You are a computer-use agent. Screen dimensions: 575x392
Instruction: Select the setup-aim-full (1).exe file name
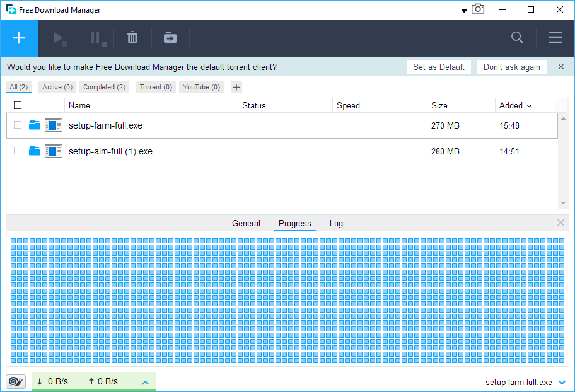[110, 151]
